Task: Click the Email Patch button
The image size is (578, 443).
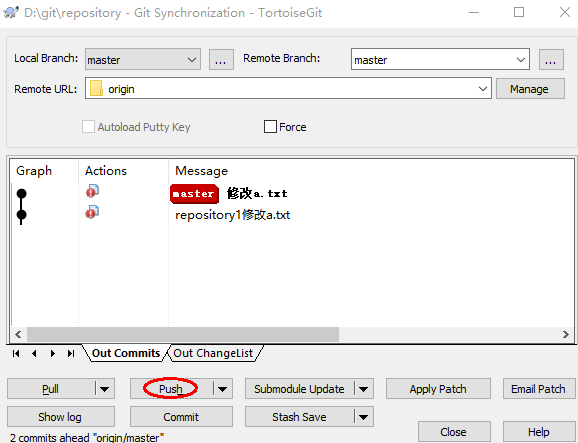Action: coord(538,389)
